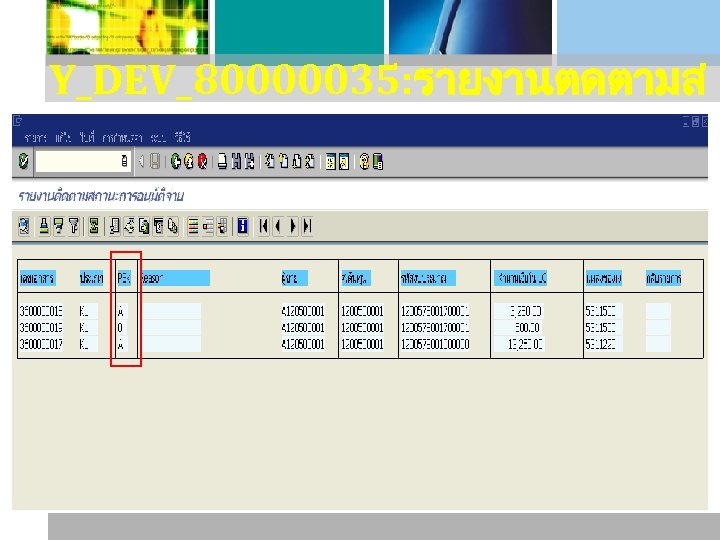Select the rightmost column header
This screenshot has width=720, height=540.
coord(664,278)
